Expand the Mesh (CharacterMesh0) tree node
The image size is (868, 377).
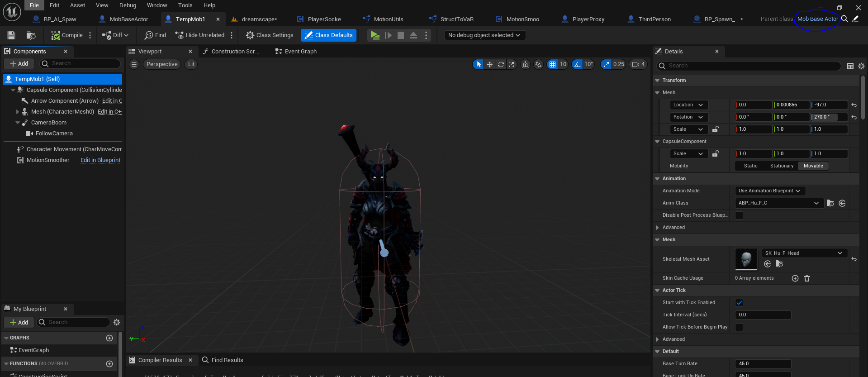(18, 112)
